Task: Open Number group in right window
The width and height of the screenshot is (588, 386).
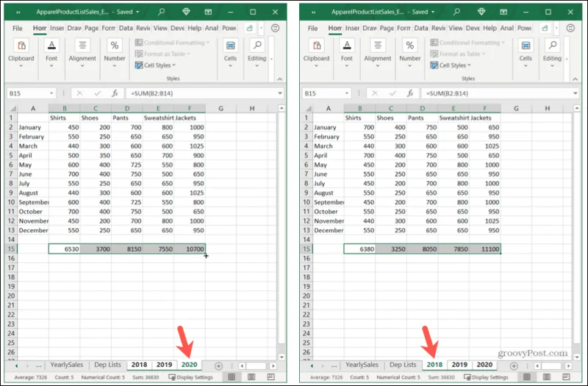Action: tap(409, 53)
